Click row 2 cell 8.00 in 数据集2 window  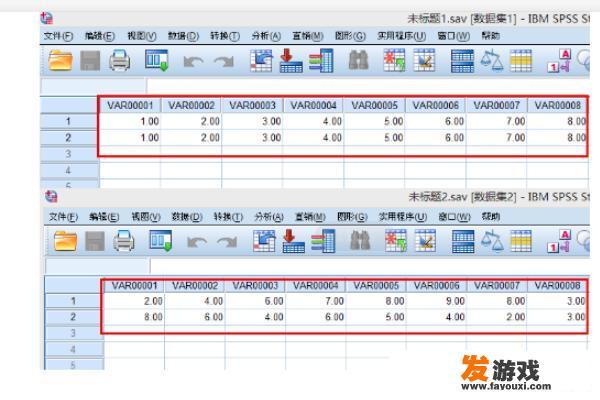(x=134, y=317)
